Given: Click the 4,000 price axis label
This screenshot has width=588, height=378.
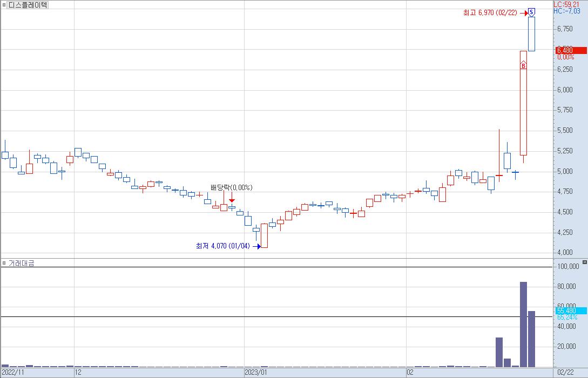Looking at the screenshot, I should [x=565, y=252].
